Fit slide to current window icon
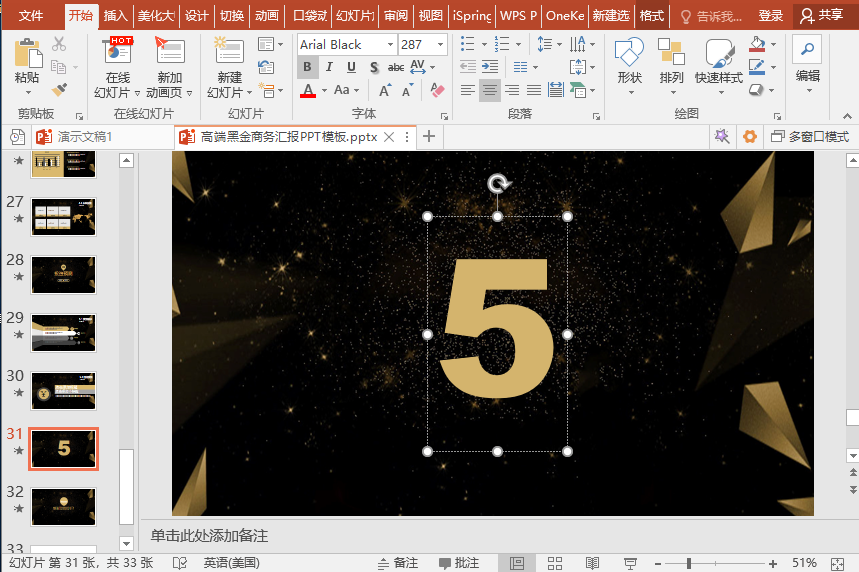The width and height of the screenshot is (859, 572). [x=837, y=564]
